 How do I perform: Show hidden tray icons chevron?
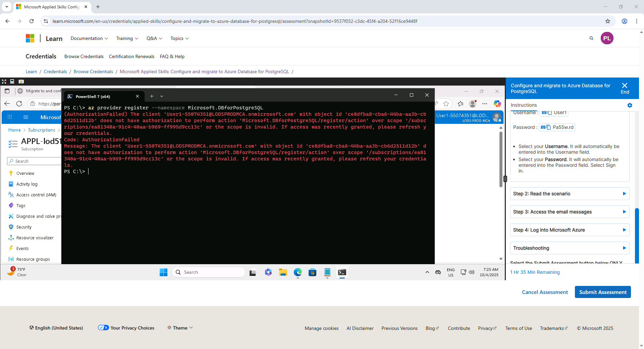pos(427,272)
